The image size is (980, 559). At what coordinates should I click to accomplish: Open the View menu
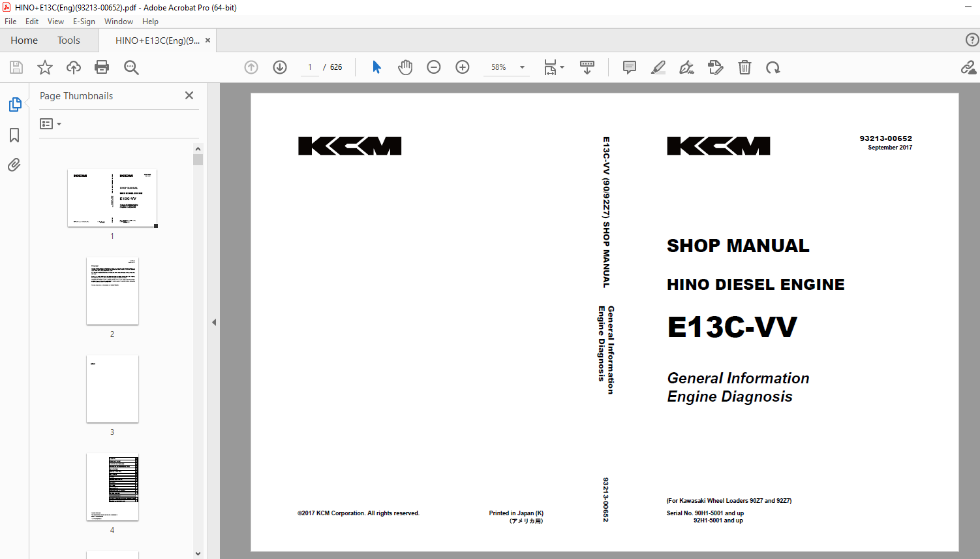[x=55, y=22]
